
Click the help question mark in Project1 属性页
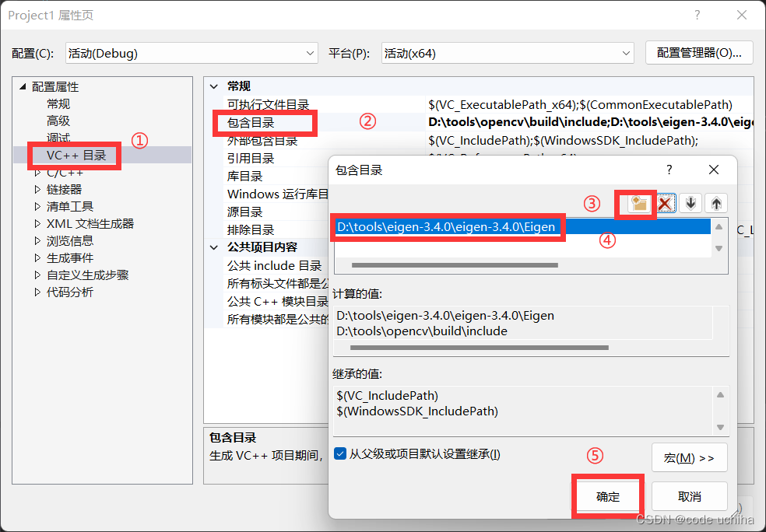click(x=697, y=15)
